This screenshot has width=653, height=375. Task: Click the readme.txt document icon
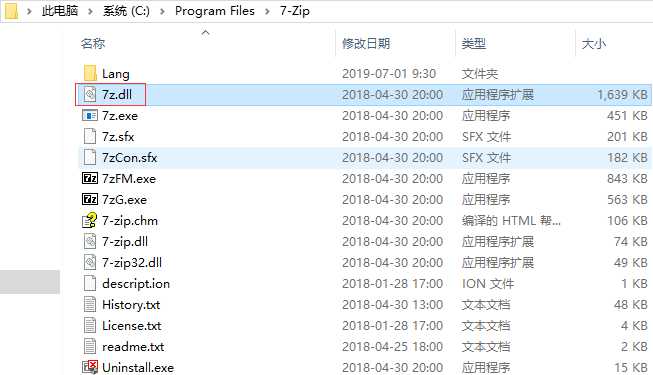click(x=90, y=346)
